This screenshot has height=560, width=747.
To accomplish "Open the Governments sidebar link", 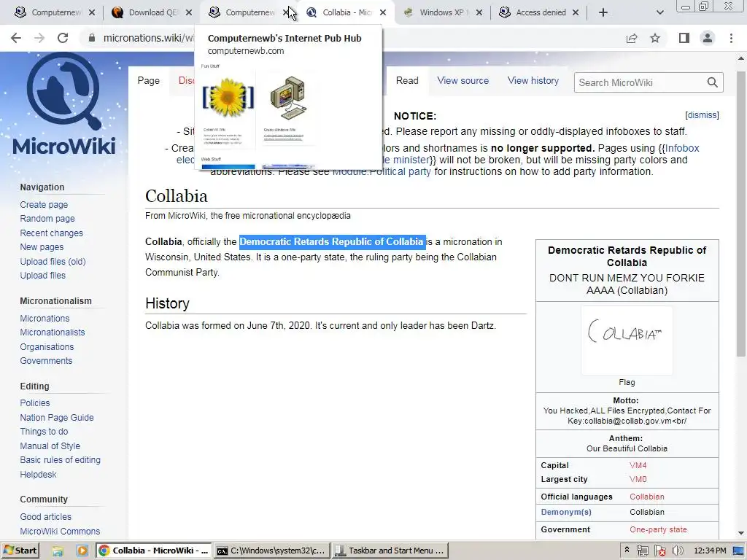I will (x=46, y=360).
